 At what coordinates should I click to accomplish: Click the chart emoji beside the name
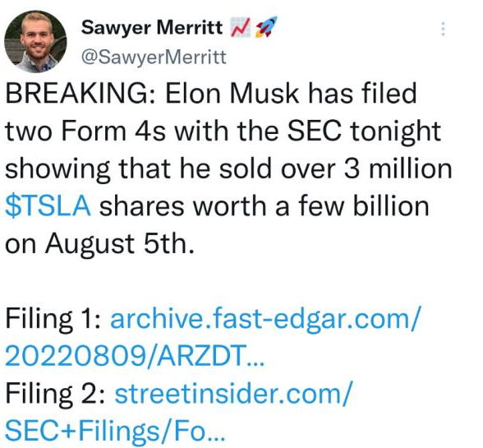(x=241, y=27)
